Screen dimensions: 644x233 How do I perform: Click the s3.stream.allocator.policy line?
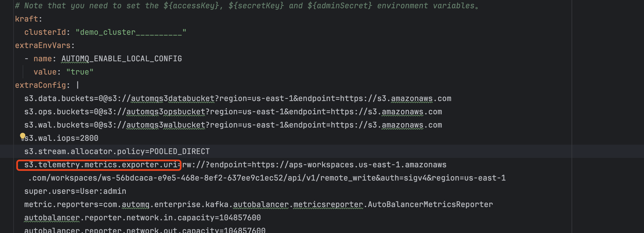click(x=117, y=151)
